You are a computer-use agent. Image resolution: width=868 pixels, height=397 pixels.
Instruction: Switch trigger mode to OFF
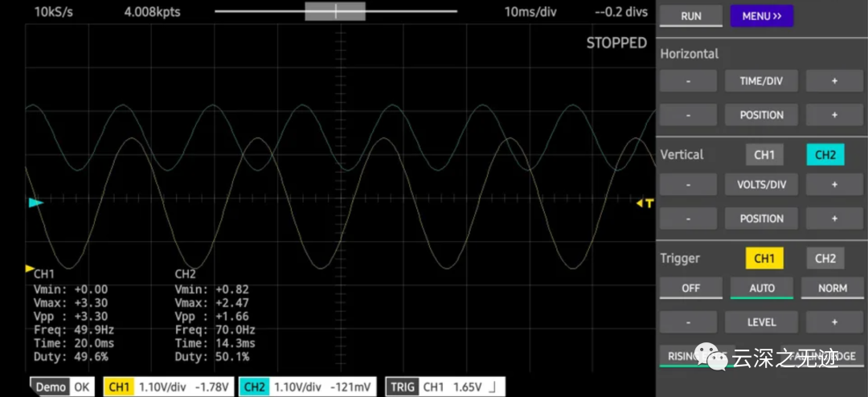tap(691, 288)
